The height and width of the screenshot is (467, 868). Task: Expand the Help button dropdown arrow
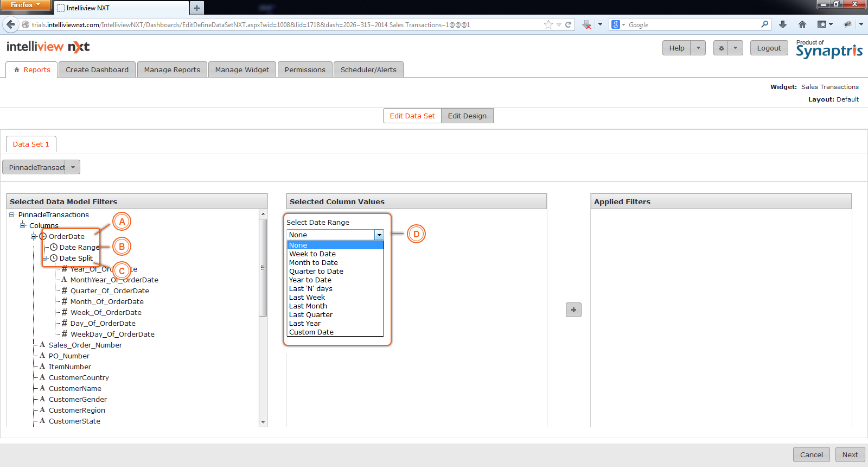698,48
